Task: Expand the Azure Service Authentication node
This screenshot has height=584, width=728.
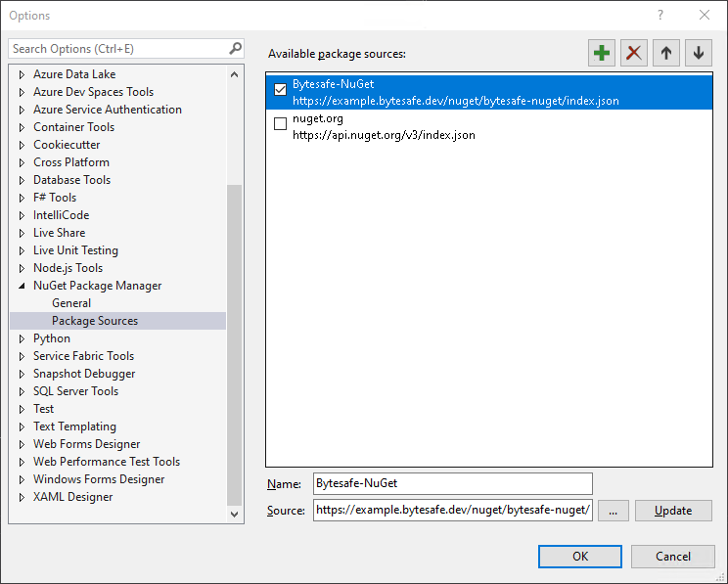Action: pos(22,110)
